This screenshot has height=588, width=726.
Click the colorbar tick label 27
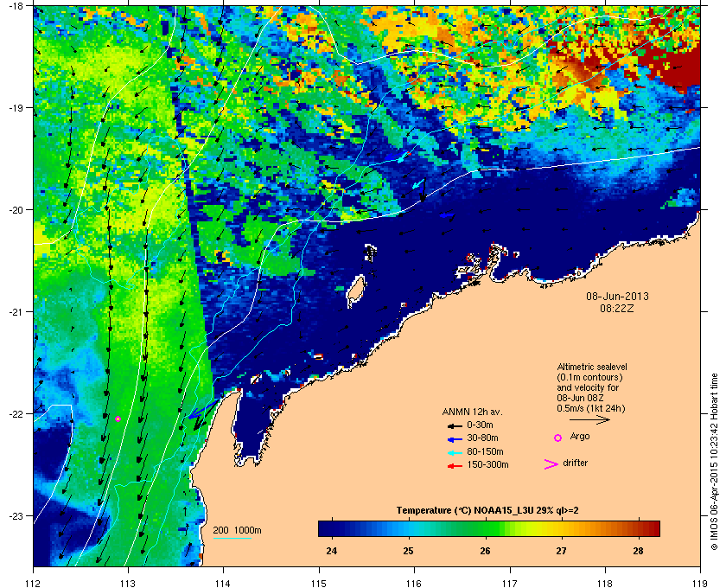click(562, 552)
